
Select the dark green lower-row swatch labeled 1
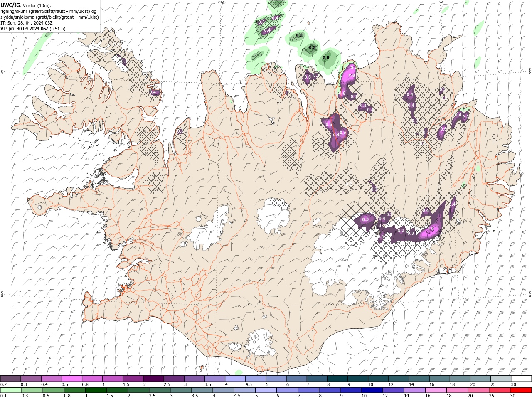96,390
